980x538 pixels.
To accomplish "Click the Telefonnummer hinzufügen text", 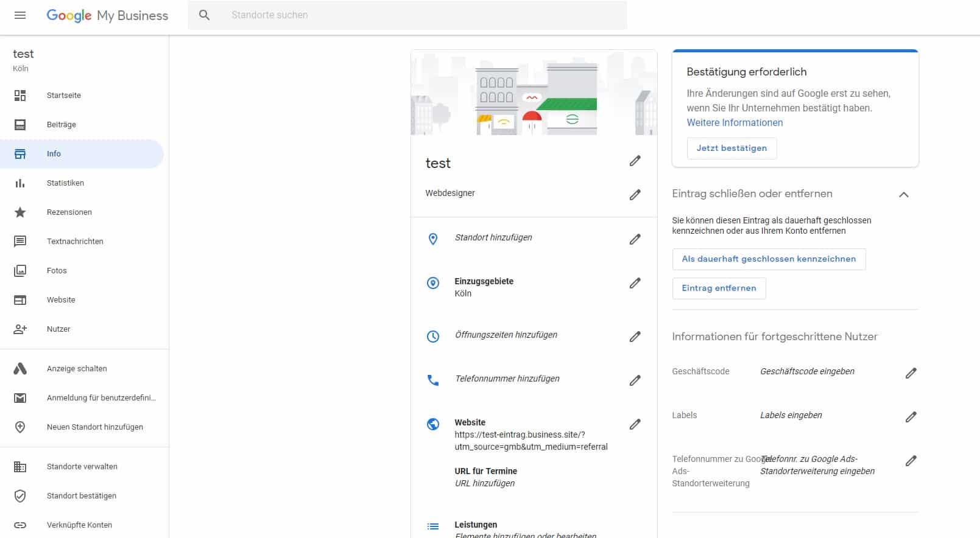I will 507,379.
